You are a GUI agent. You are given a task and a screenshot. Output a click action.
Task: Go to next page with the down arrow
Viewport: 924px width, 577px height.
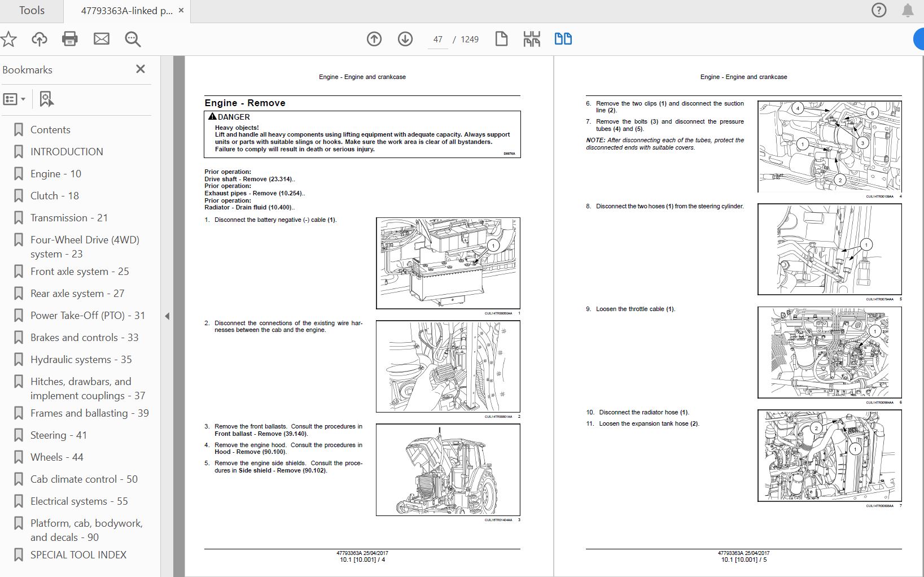[405, 39]
